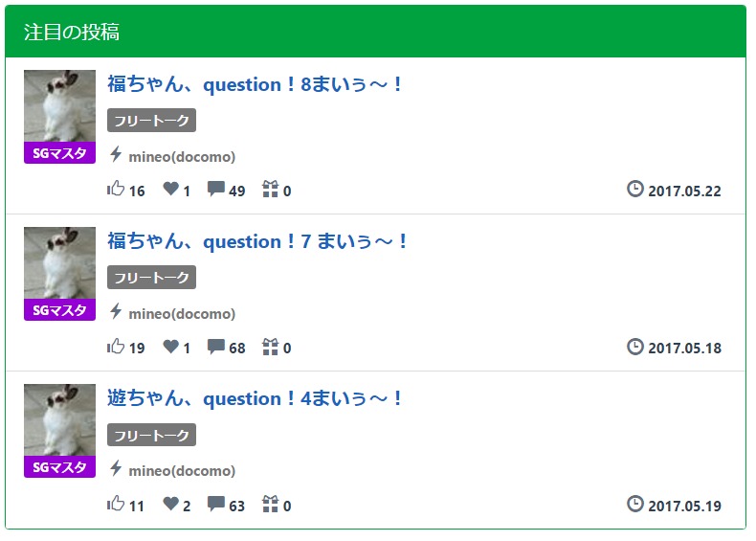756x541 pixels.
Task: Open post 福ちゃん、question！7 まいぅ～！
Action: point(258,241)
